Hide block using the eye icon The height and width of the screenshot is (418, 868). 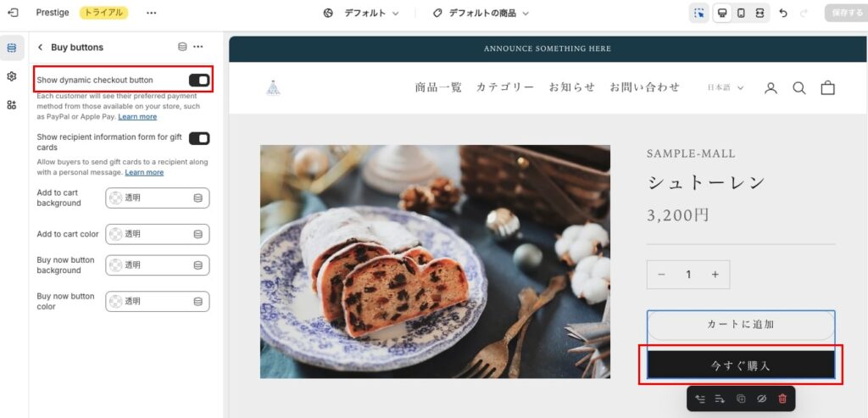(761, 398)
